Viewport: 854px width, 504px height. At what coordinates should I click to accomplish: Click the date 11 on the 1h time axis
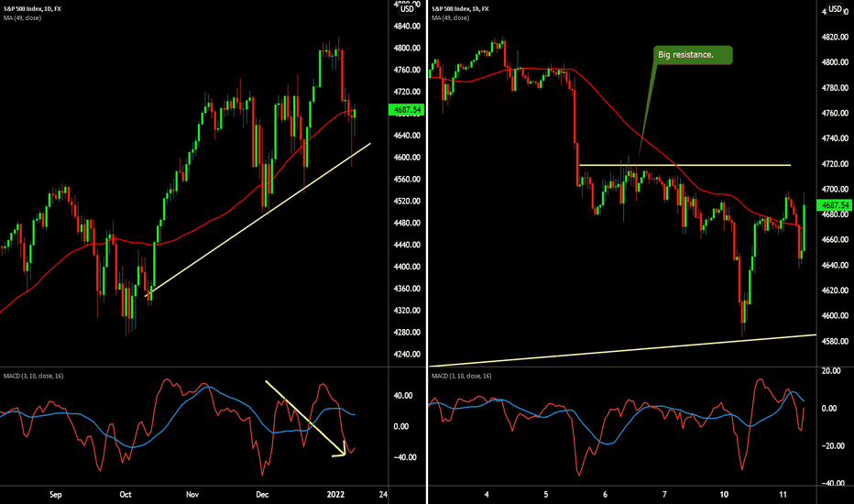pyautogui.click(x=783, y=495)
